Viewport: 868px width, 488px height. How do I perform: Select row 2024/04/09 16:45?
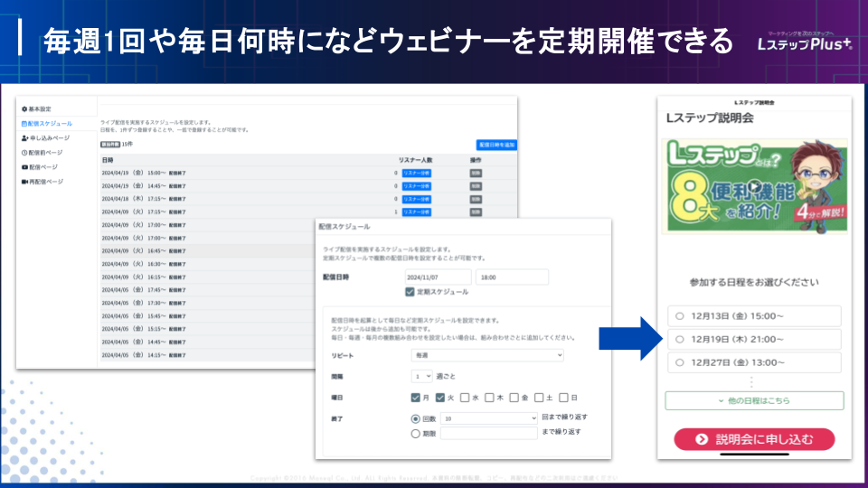click(208, 251)
